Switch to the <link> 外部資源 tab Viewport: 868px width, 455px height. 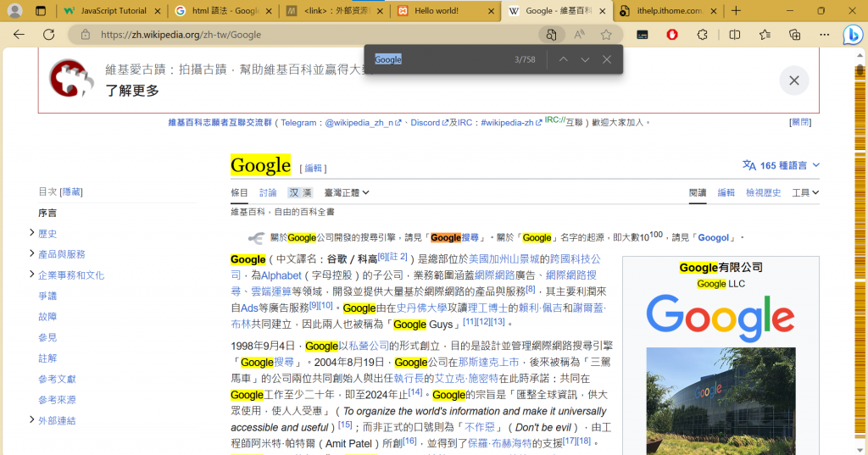pos(334,10)
